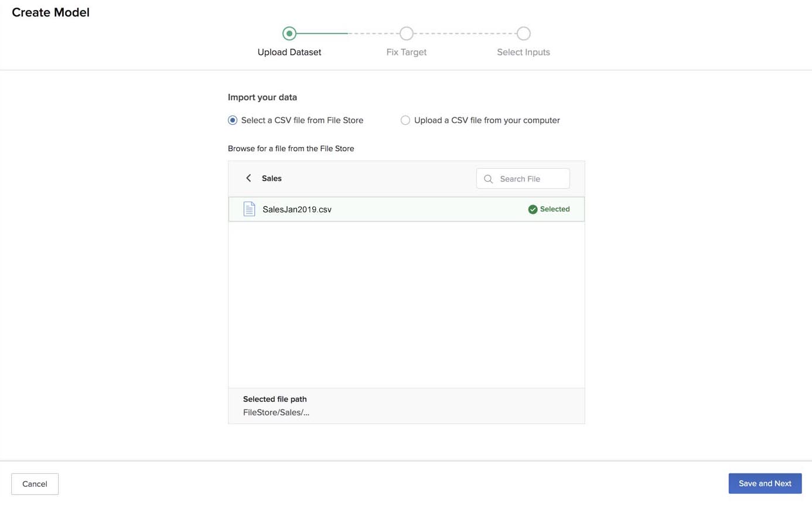This screenshot has height=505, width=812.
Task: Click the Selected file path label
Action: point(275,399)
